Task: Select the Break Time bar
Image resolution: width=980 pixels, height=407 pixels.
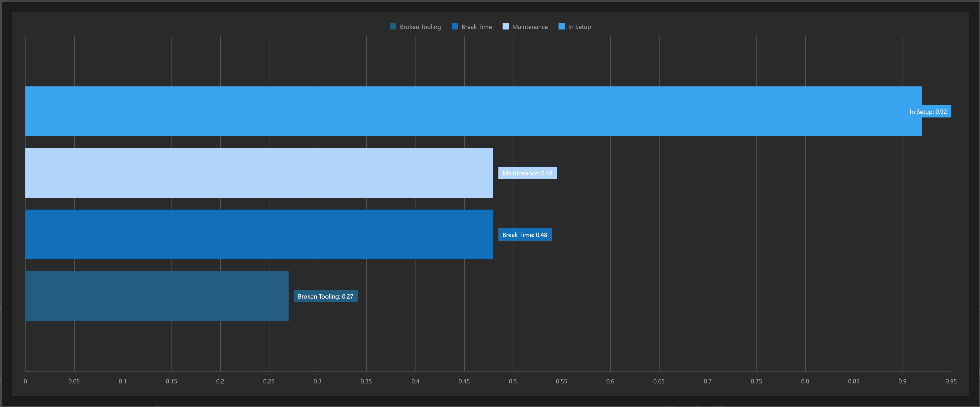Action: coord(259,234)
